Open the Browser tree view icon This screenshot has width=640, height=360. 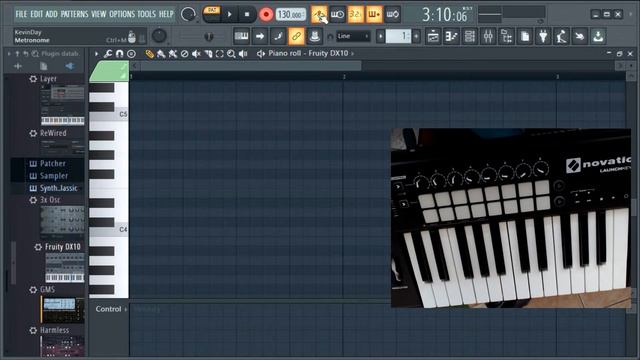[x=507, y=36]
